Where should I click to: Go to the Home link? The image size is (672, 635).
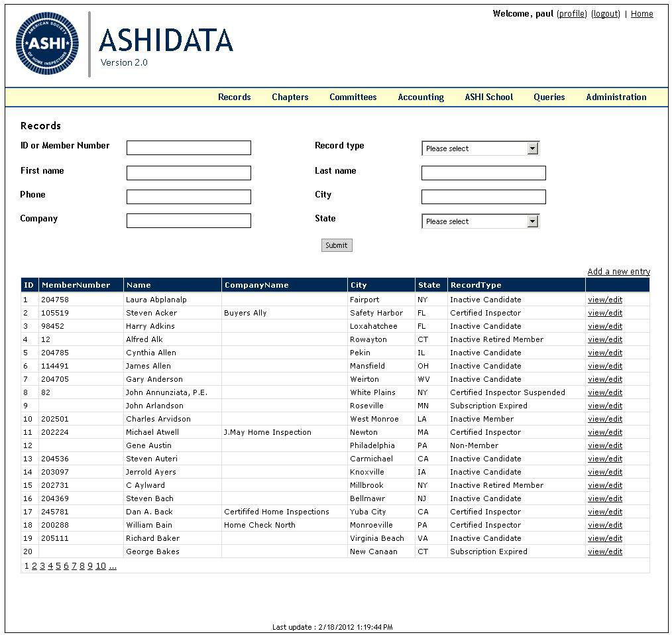point(642,14)
